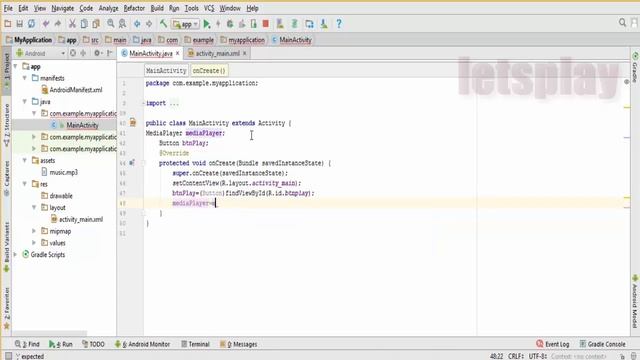
Task: Save all files via the floppy disk icon
Action: tap(19, 24)
